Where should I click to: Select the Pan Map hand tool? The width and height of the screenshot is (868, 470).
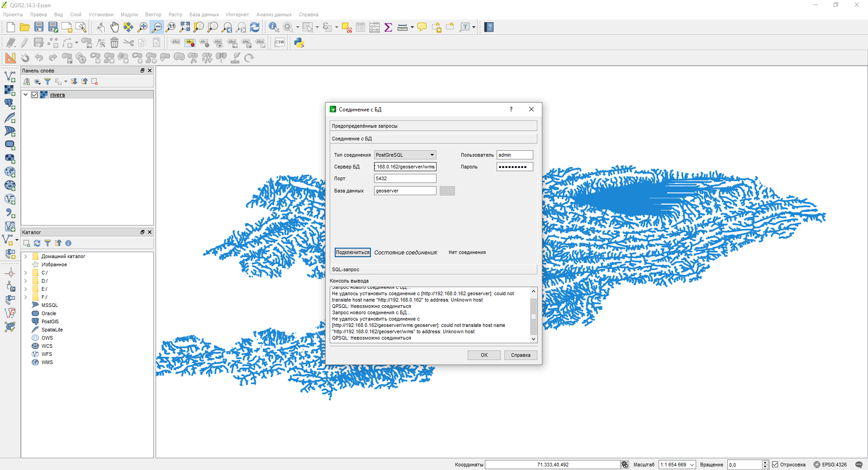point(114,27)
